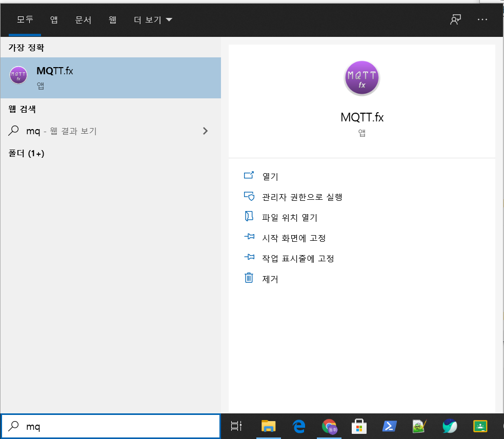The height and width of the screenshot is (439, 504).
Task: Expand the 'mq' web search result arrow
Action: point(205,131)
